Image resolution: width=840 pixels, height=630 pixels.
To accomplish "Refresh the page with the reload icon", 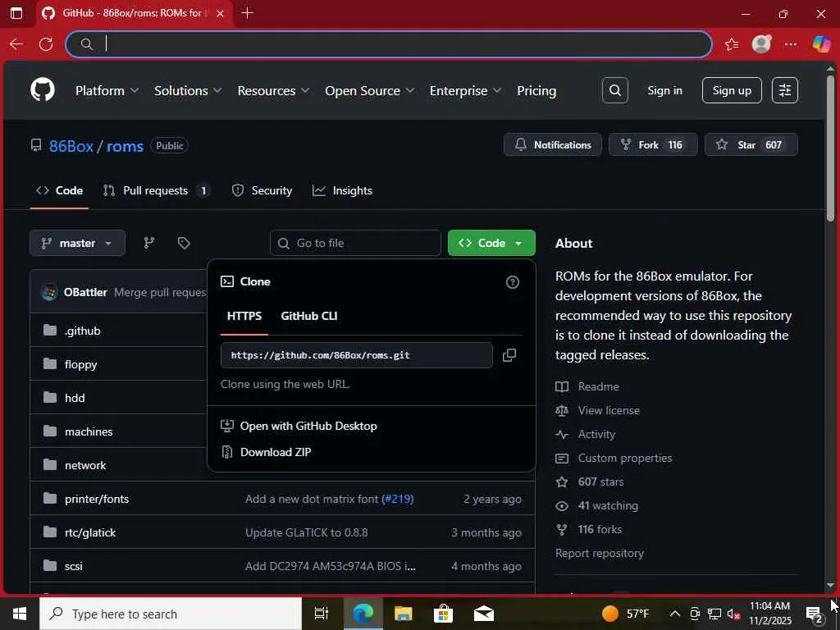I will coord(46,44).
